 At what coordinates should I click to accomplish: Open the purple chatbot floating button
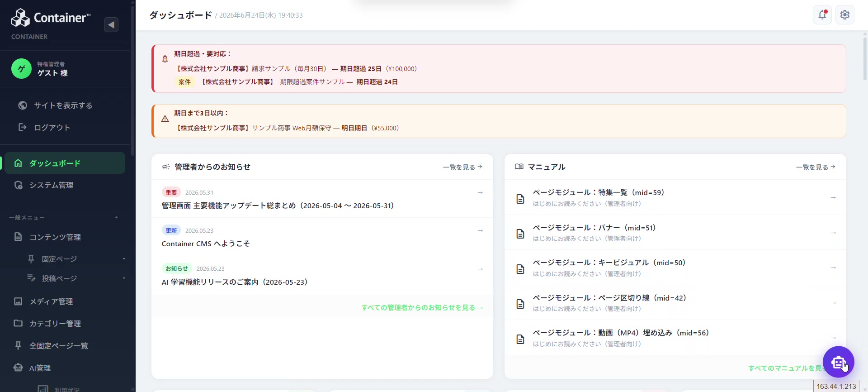[838, 362]
